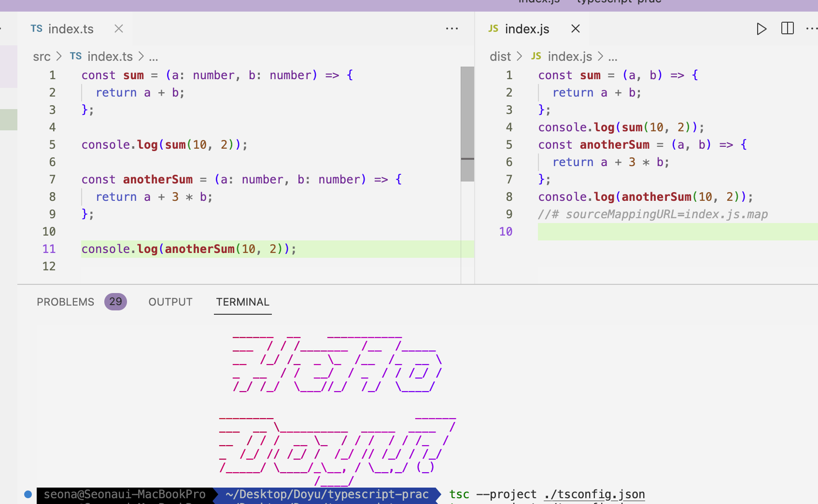Click the ~/Desktop/Doyu/typescript-prac prompt path
818x504 pixels.
tap(327, 494)
